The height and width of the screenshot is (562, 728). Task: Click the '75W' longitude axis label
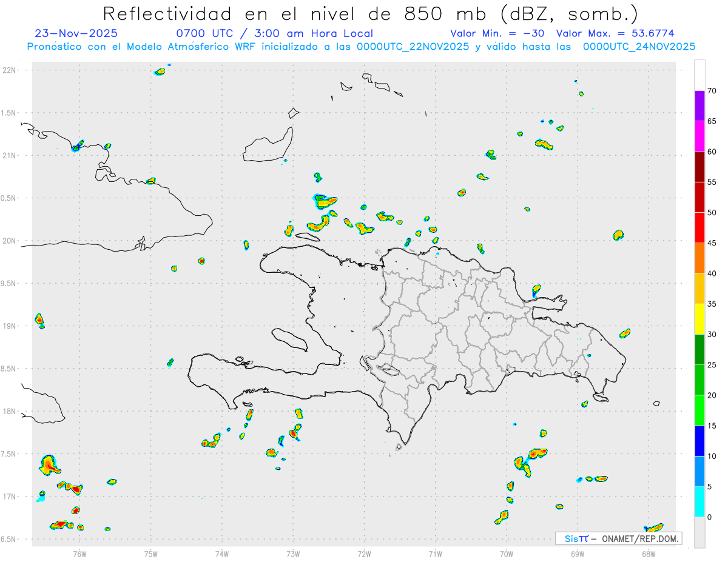(151, 554)
